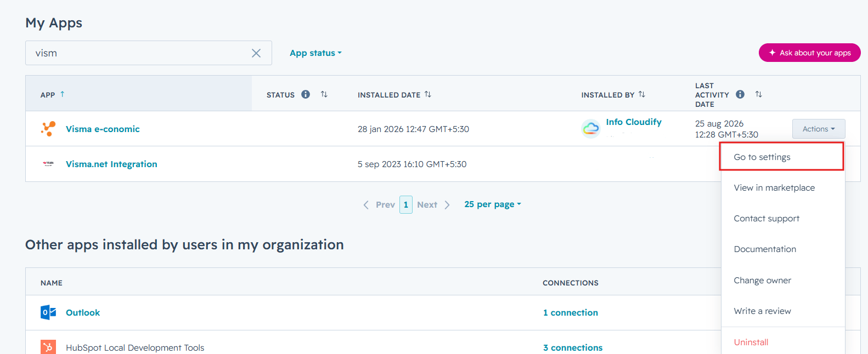
Task: Open Documentation from the Actions menu
Action: [783, 249]
